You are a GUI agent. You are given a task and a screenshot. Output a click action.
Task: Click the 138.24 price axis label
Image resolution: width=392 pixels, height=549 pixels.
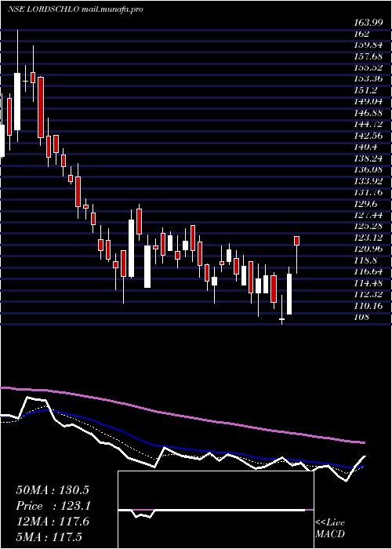[x=369, y=158]
